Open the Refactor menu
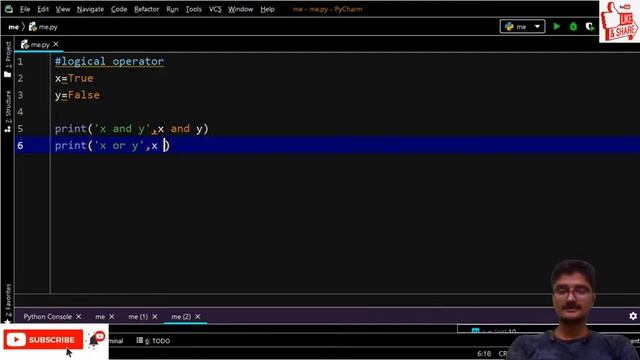Screen dimensions: 640x360 (146, 9)
